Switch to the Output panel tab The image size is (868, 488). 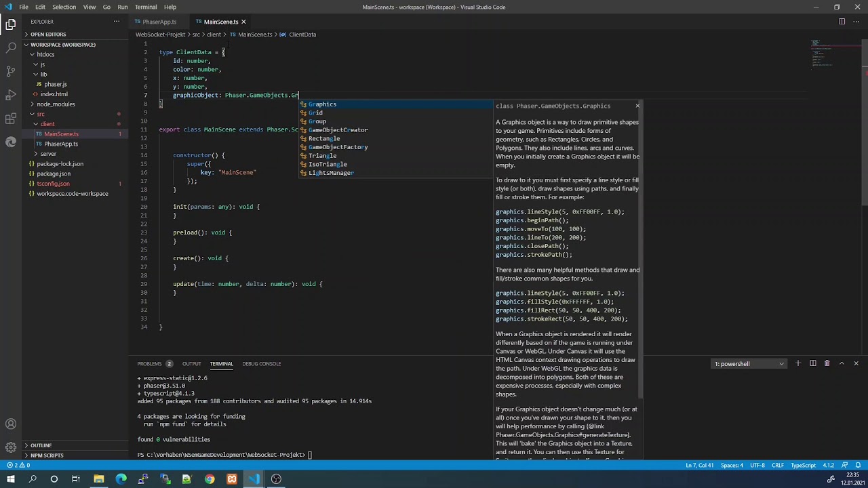(191, 364)
